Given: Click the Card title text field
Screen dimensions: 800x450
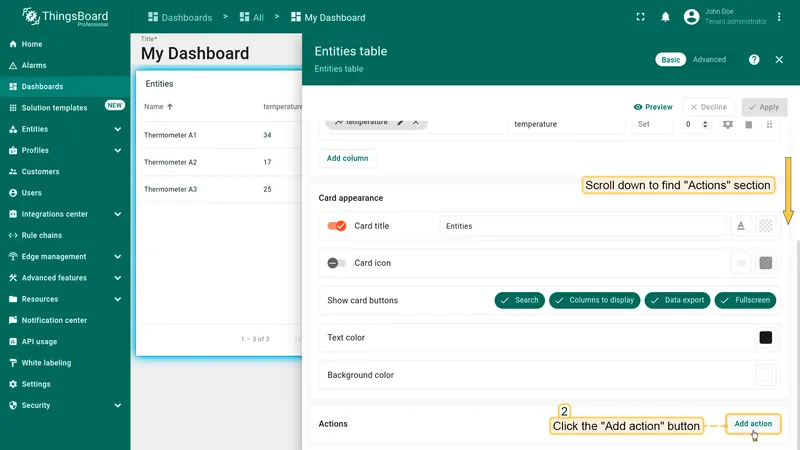Looking at the screenshot, I should [583, 226].
